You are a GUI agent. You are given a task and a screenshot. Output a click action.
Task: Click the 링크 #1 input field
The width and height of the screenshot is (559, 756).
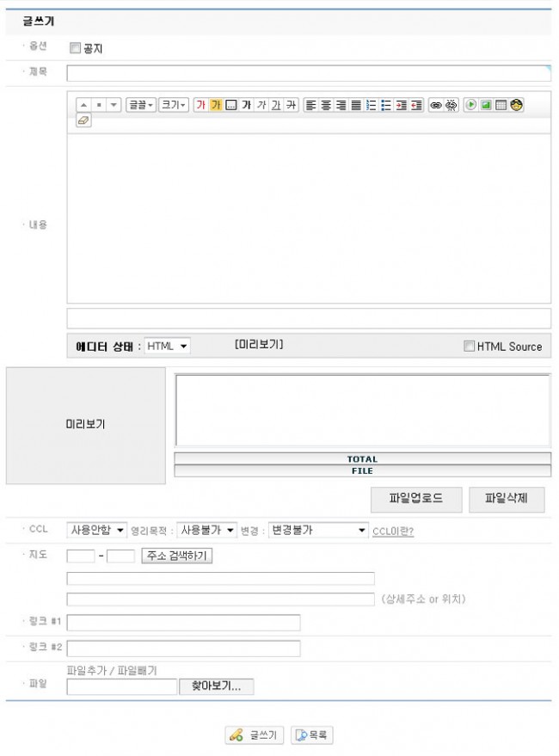point(184,623)
